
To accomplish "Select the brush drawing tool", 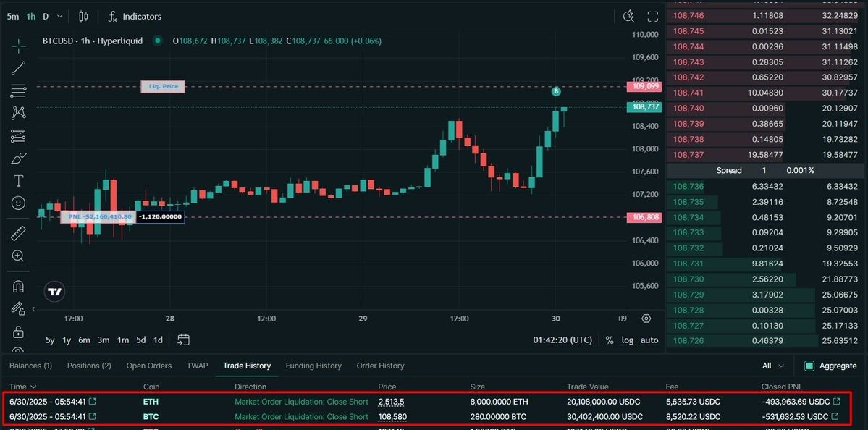I will 18,159.
